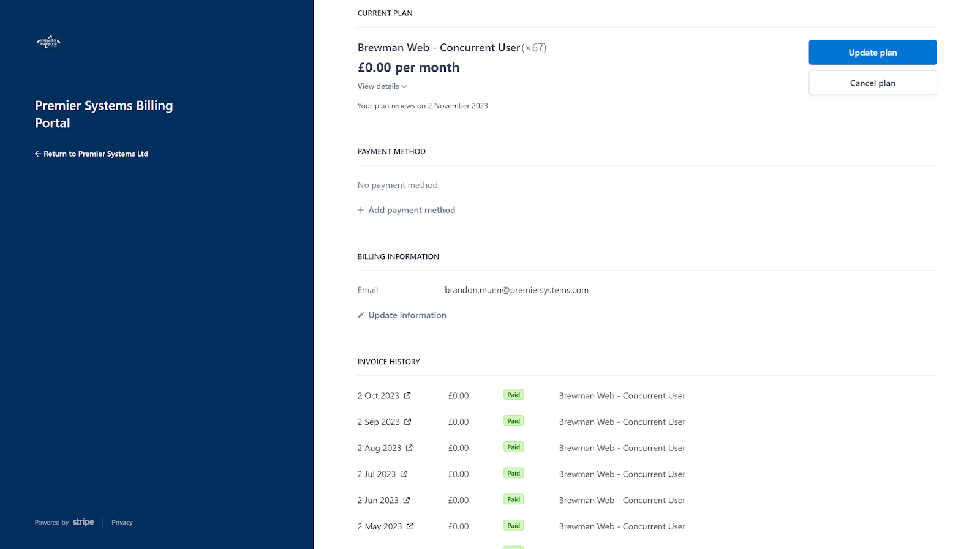
Task: Open the 2 Sep 2023 invoice external link icon
Action: click(408, 422)
